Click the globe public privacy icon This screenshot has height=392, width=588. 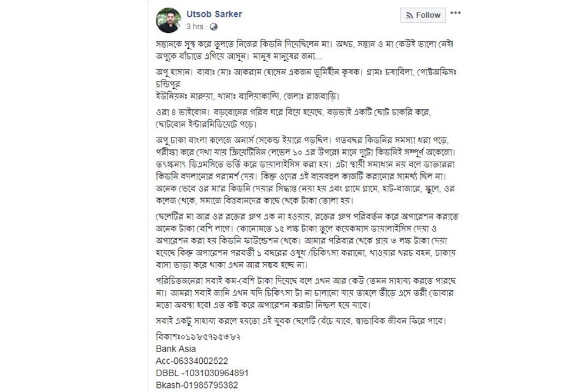(214, 26)
